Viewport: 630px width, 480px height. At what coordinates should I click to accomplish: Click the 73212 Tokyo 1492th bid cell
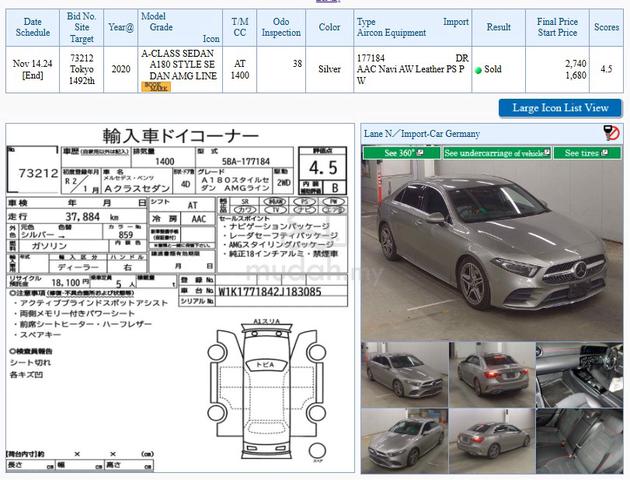[x=82, y=69]
